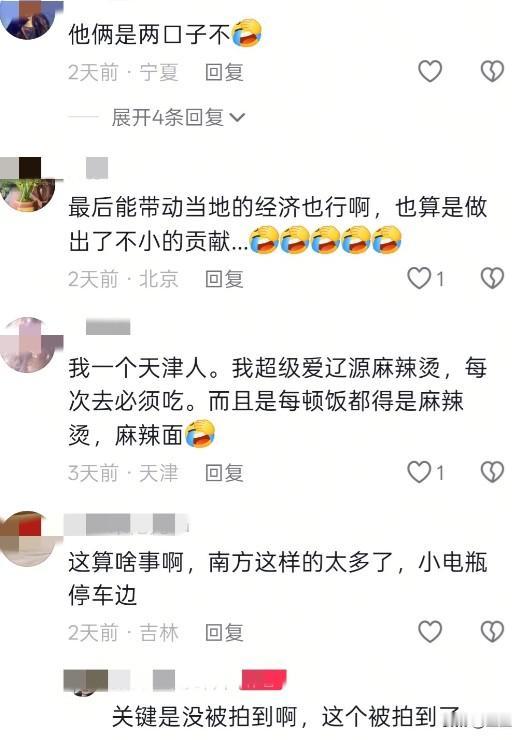Reply to the Jilin comment via 回复
This screenshot has height=740, width=524.
(x=224, y=632)
